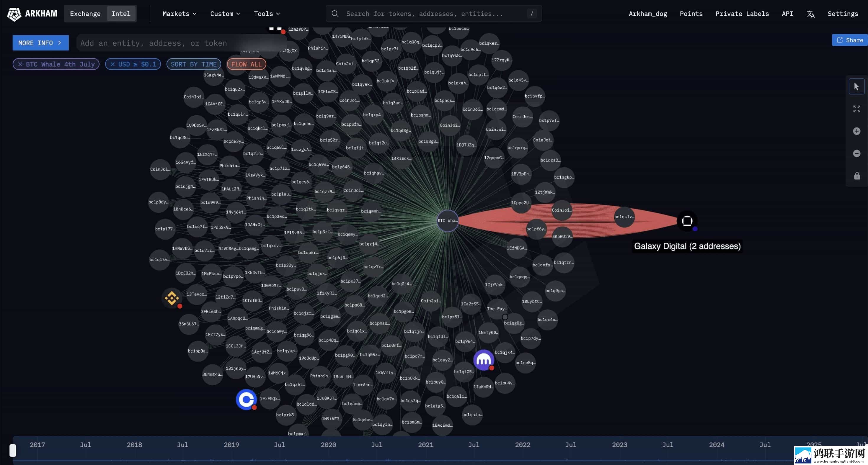Select the bc1qhfp... node

click(x=472, y=415)
